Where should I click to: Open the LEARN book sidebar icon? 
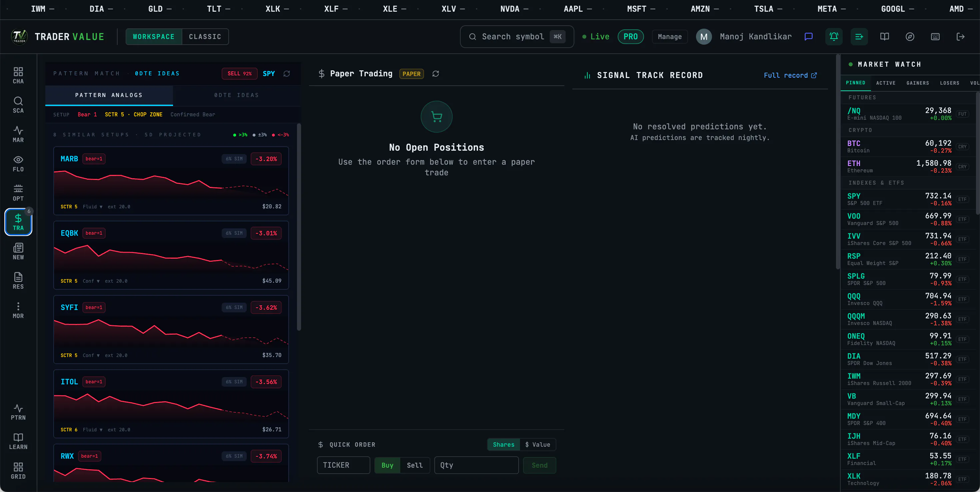[18, 441]
